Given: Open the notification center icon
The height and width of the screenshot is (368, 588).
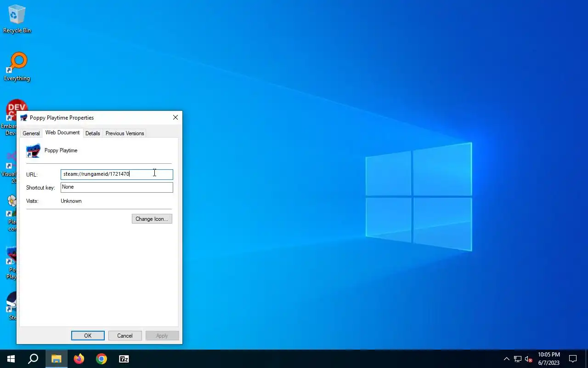Looking at the screenshot, I should [573, 359].
